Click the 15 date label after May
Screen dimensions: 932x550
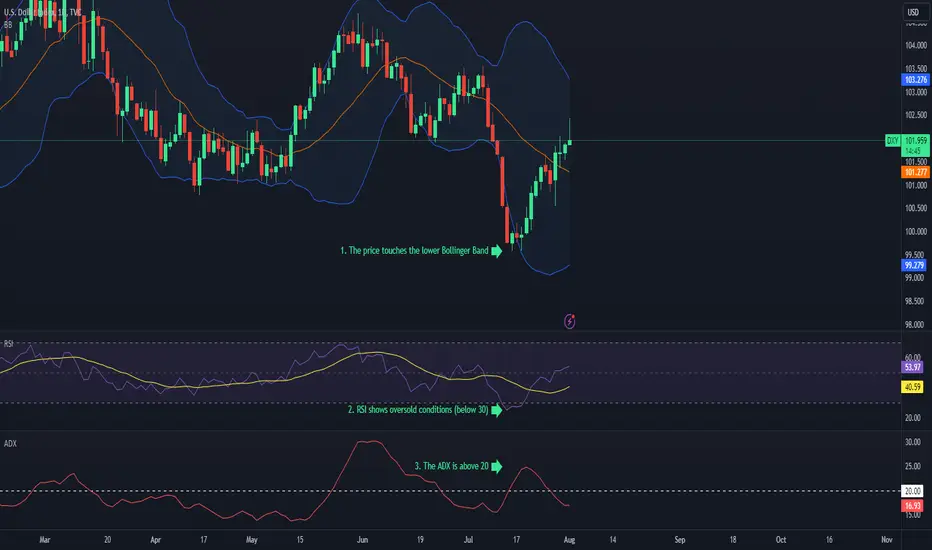(300, 540)
